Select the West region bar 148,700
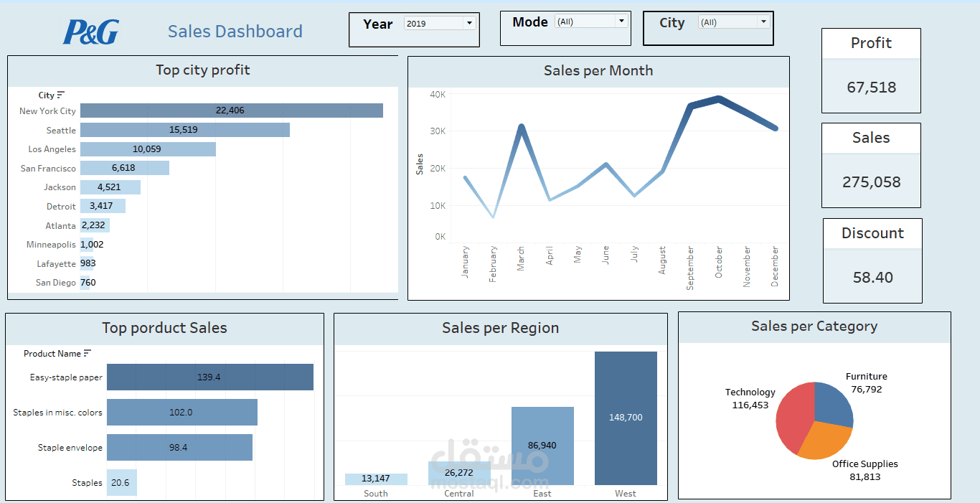980x503 pixels. tap(626, 418)
